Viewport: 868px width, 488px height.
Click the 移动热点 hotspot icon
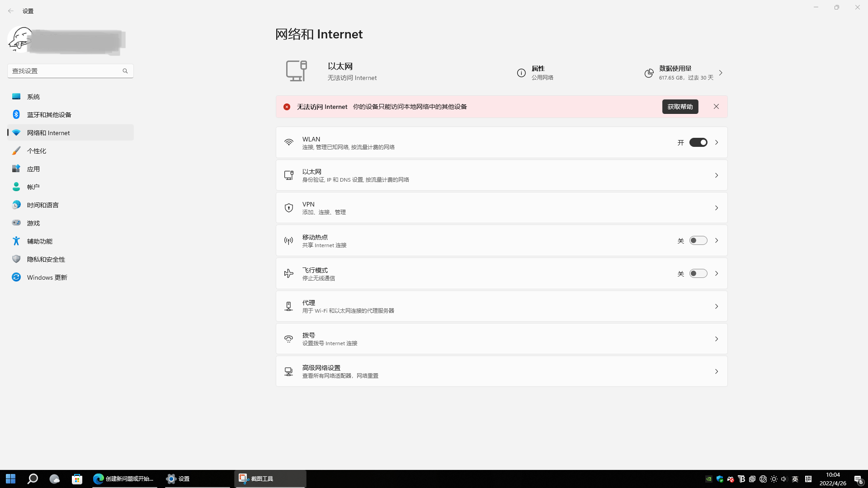289,240
